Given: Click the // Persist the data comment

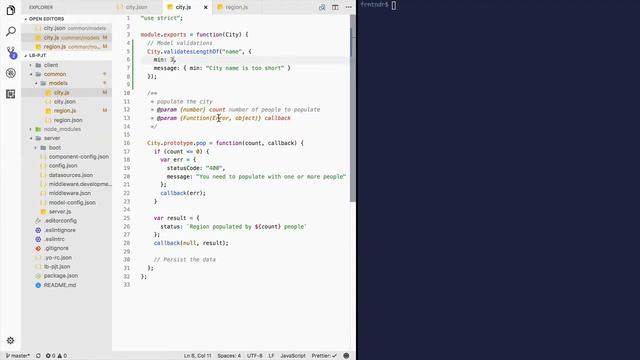Looking at the screenshot, I should point(184,260).
